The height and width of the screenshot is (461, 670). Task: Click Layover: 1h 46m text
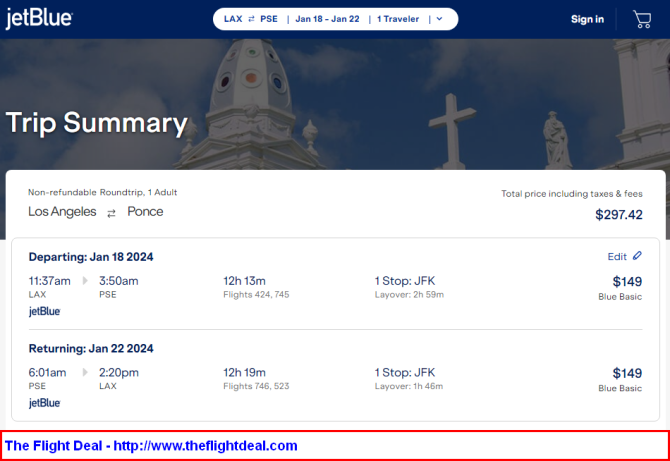[409, 386]
